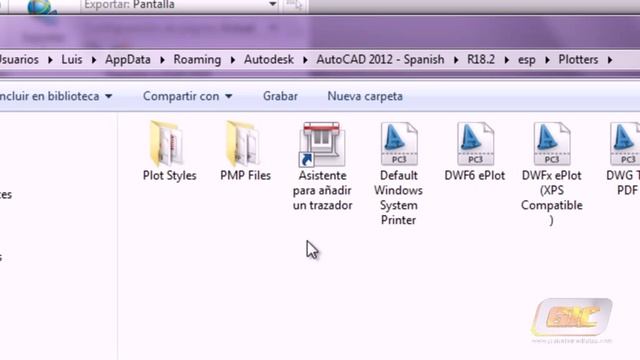Select the DWF6 ePlot file name text

(x=475, y=176)
